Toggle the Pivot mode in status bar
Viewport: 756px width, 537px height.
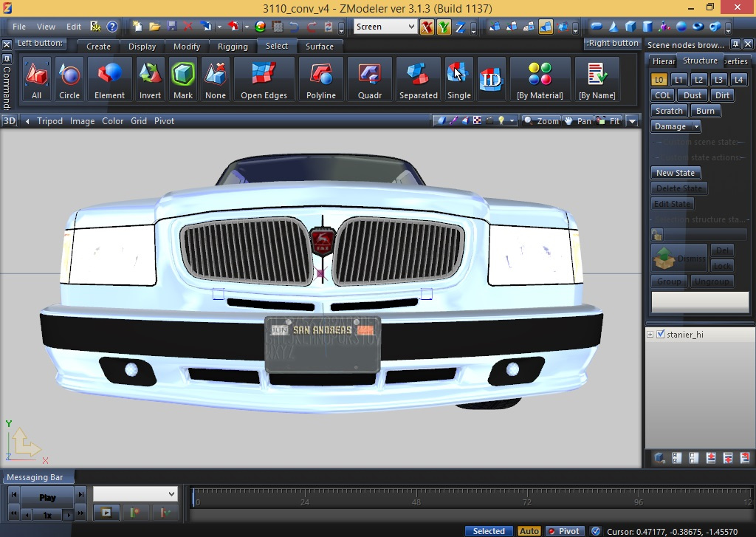pos(564,531)
